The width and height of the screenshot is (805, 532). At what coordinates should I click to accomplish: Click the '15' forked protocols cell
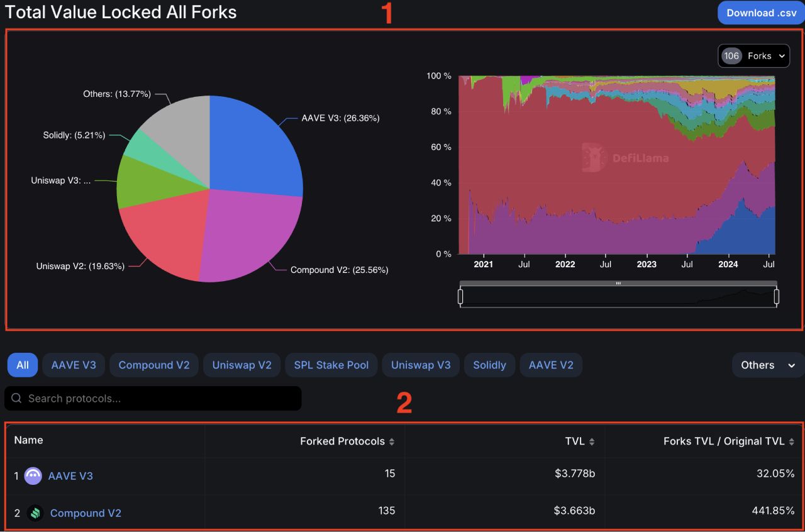[390, 474]
